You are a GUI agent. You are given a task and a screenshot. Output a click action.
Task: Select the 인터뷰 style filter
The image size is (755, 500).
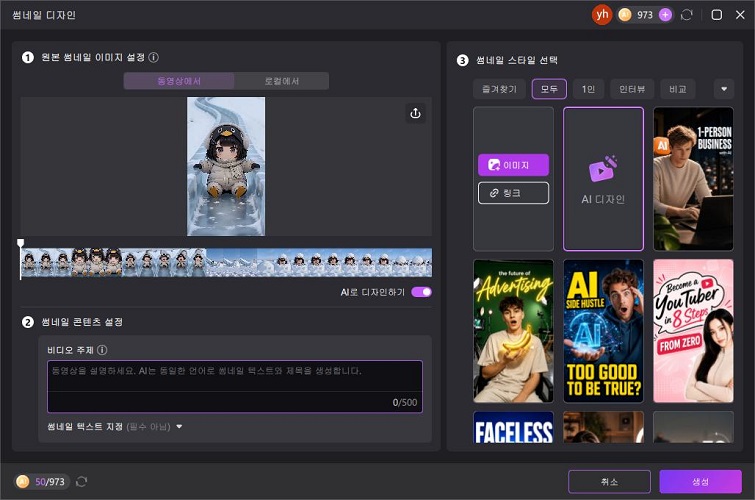632,89
